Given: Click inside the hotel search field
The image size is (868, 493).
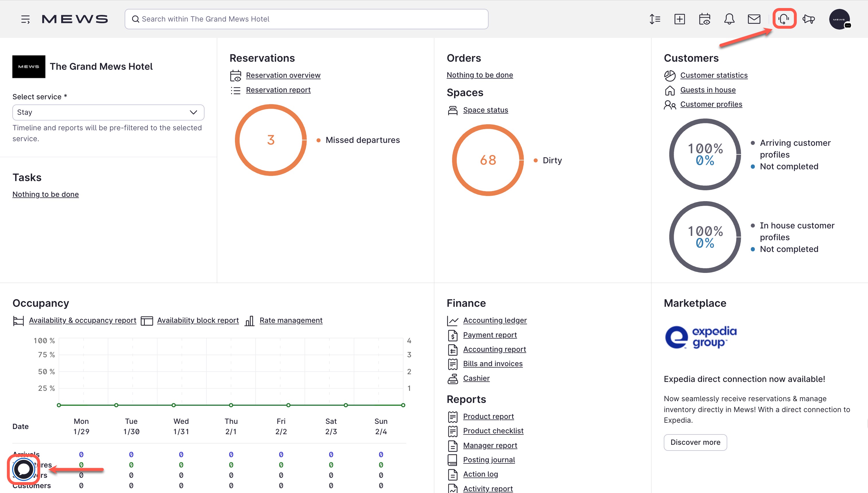Looking at the screenshot, I should coord(305,19).
